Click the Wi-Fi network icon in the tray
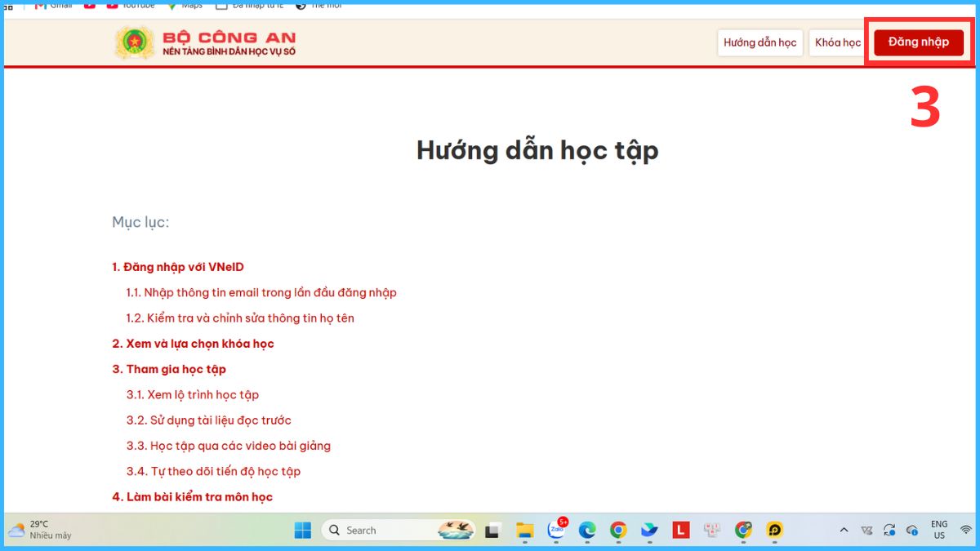 [966, 530]
